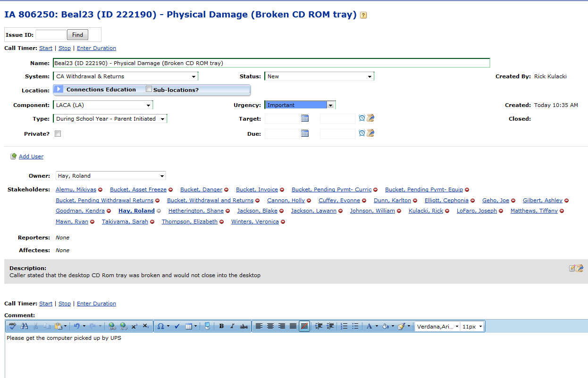Image resolution: width=588 pixels, height=378 pixels.
Task: Center-align text in the comment editor
Action: tap(270, 326)
